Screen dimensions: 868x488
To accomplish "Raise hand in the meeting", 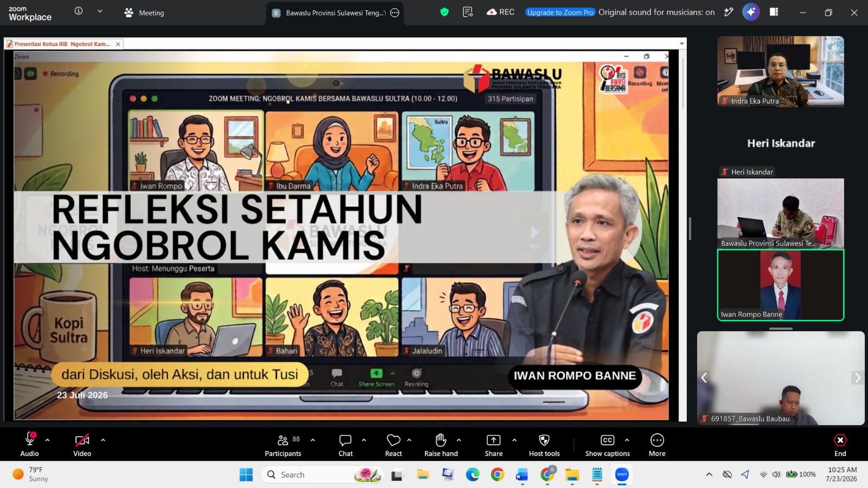I will 441,445.
